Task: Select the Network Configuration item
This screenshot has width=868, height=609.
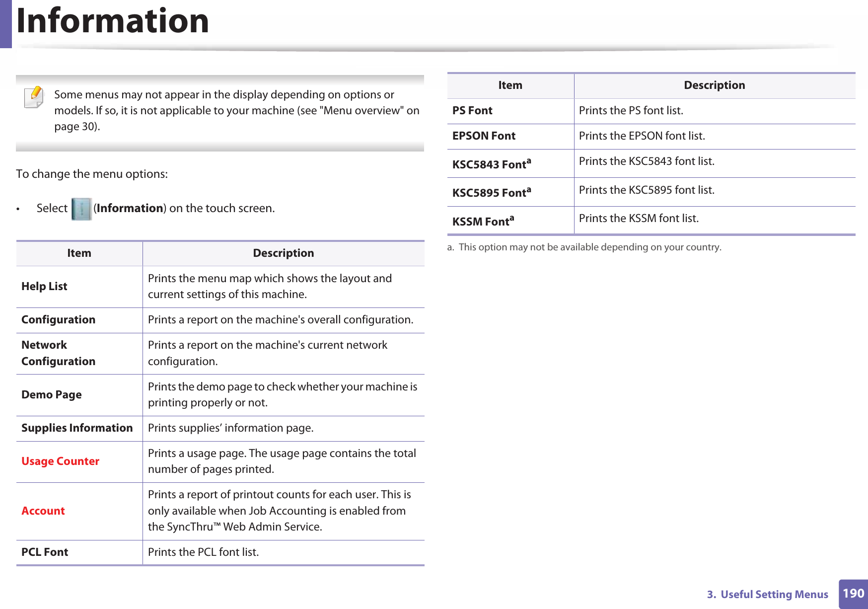Action: [58, 353]
